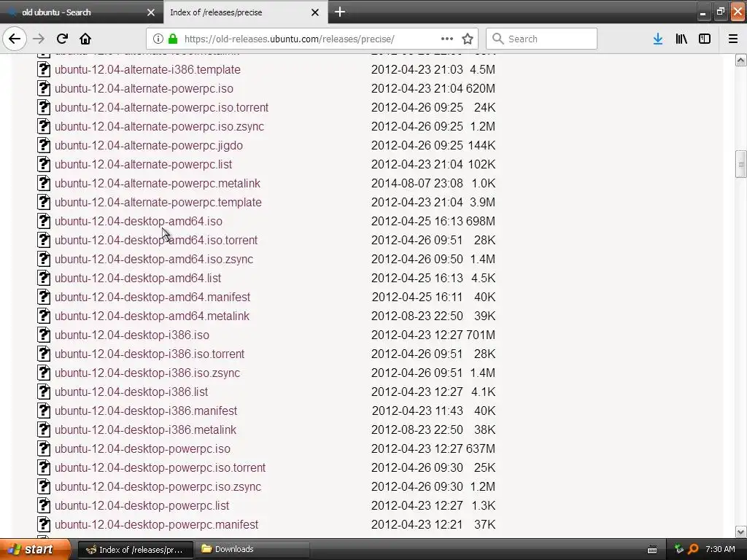Image resolution: width=747 pixels, height=560 pixels.
Task: Click the on-screen keyboard tray icon
Action: click(652, 550)
